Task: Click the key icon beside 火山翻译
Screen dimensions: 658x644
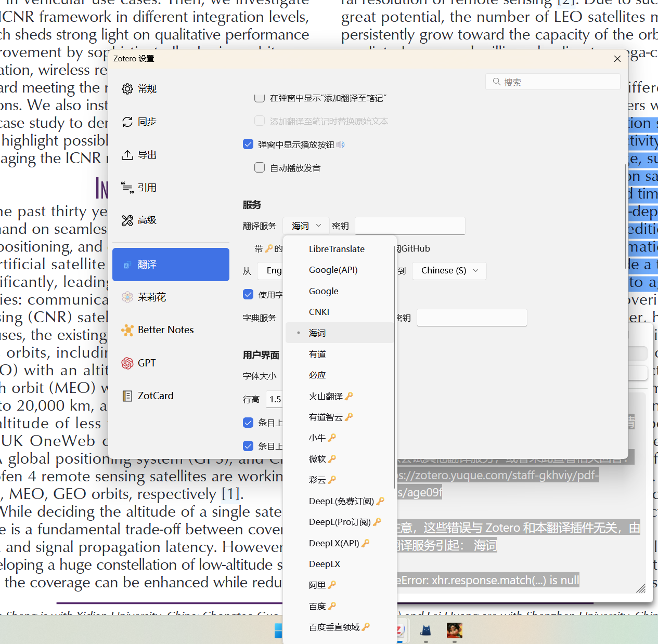Action: 349,396
